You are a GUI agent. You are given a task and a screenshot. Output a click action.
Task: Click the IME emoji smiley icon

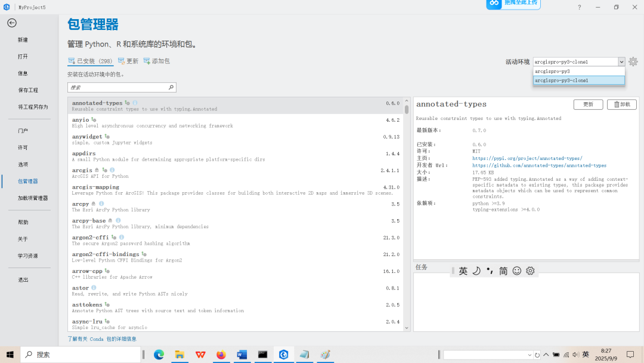click(x=516, y=270)
